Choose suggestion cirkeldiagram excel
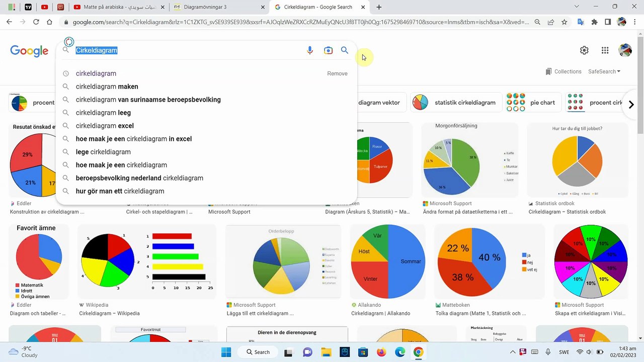Screen dimensions: 644x362 [x=206, y=126]
